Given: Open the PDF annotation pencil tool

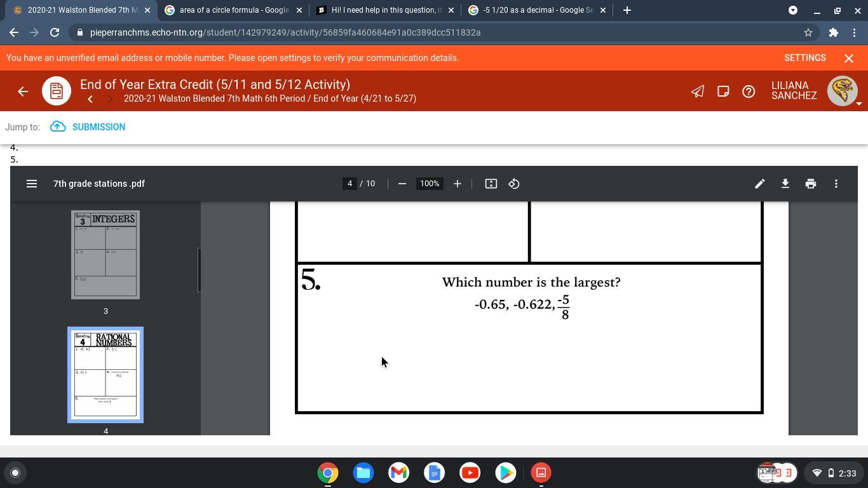Looking at the screenshot, I should click(759, 184).
